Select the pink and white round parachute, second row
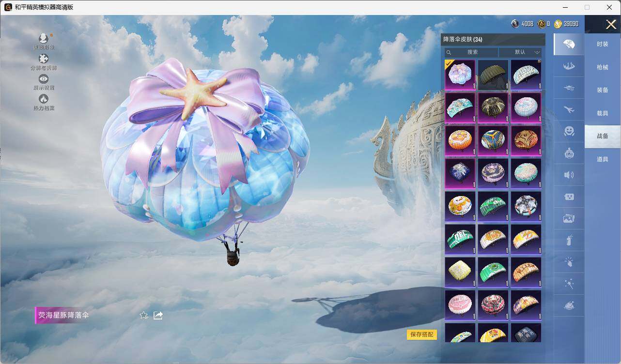Screen dimensions: 621x364 (x=526, y=108)
